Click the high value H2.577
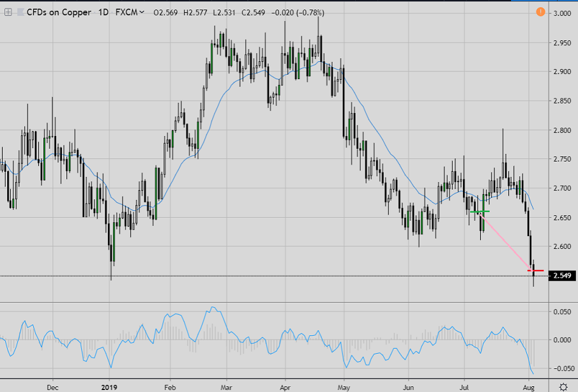This screenshot has width=578, height=392. (x=195, y=13)
